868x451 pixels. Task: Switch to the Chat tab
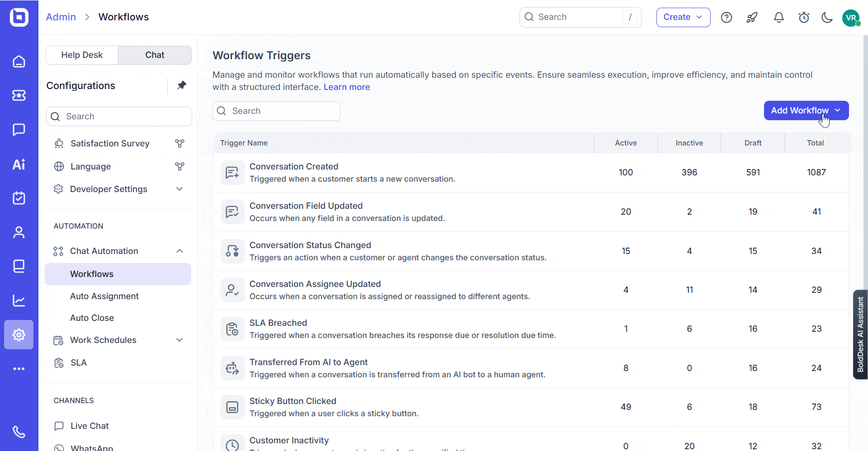tap(155, 55)
